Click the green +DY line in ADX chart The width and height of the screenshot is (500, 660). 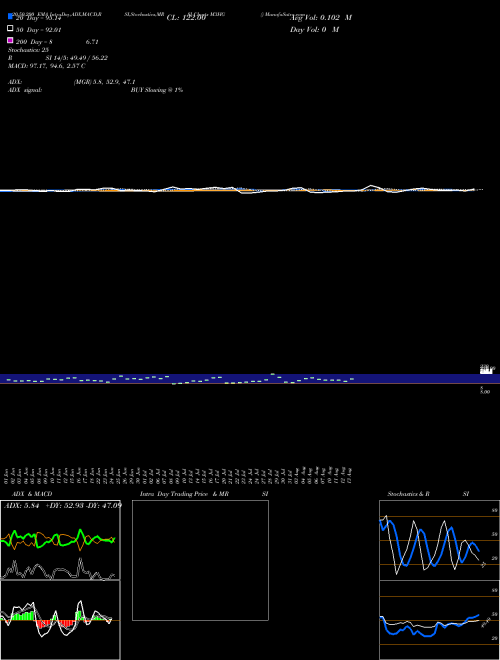tap(58, 539)
